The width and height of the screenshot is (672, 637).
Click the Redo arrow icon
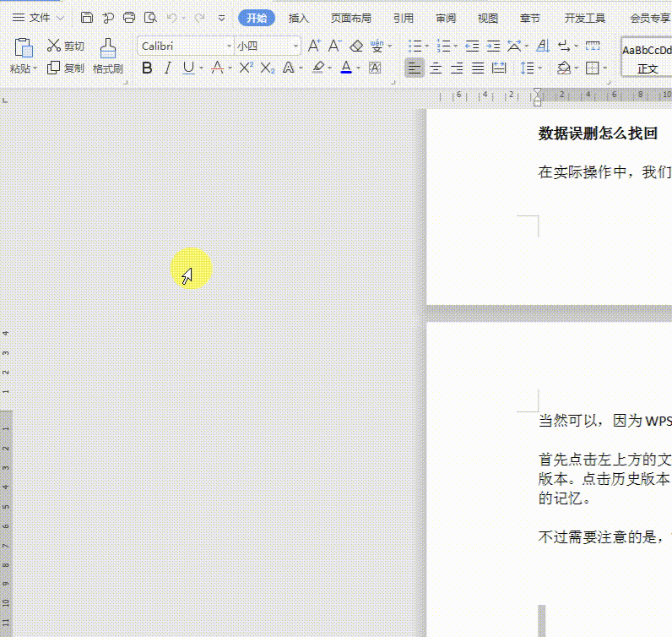coord(199,18)
